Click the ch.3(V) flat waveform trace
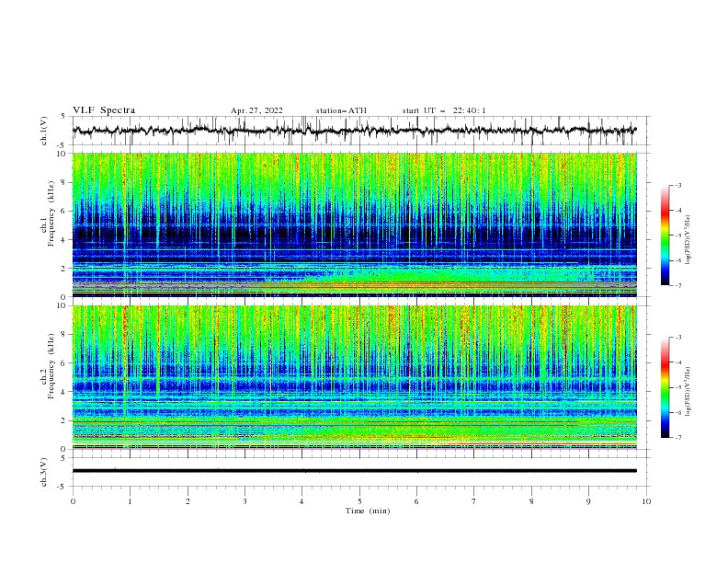The image size is (728, 563). pos(355,471)
